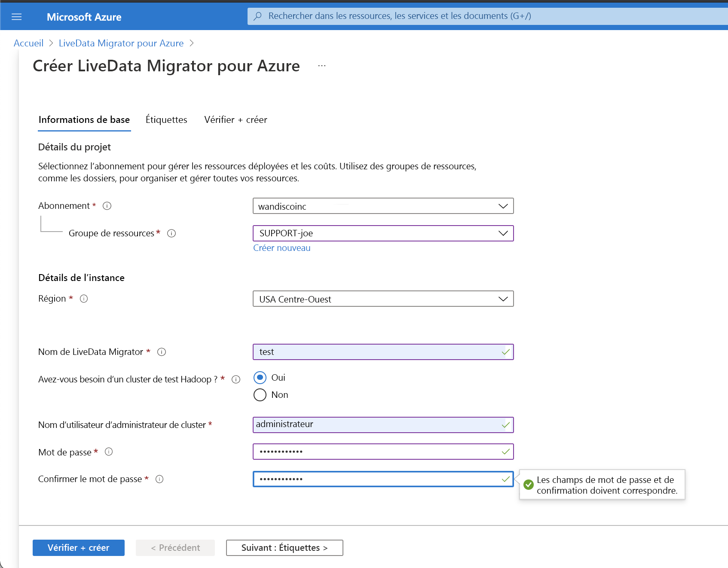728x568 pixels.
Task: Switch to Étiquettes tab
Action: [166, 120]
